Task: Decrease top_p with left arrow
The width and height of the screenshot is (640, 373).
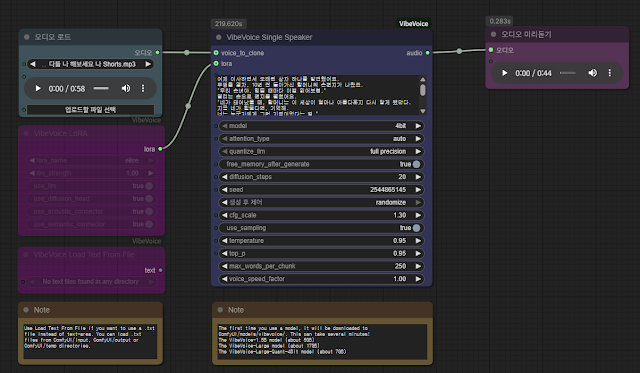Action: tap(224, 253)
